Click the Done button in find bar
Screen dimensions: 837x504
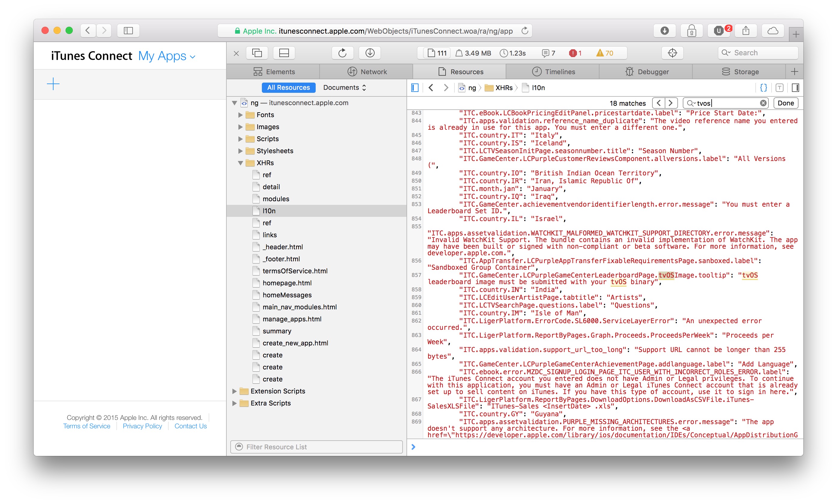click(785, 103)
